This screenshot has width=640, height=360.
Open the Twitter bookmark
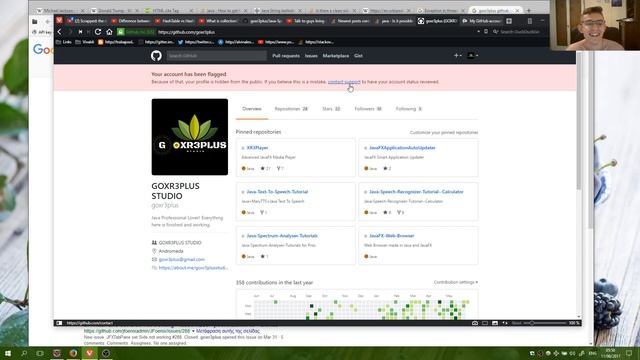click(196, 42)
